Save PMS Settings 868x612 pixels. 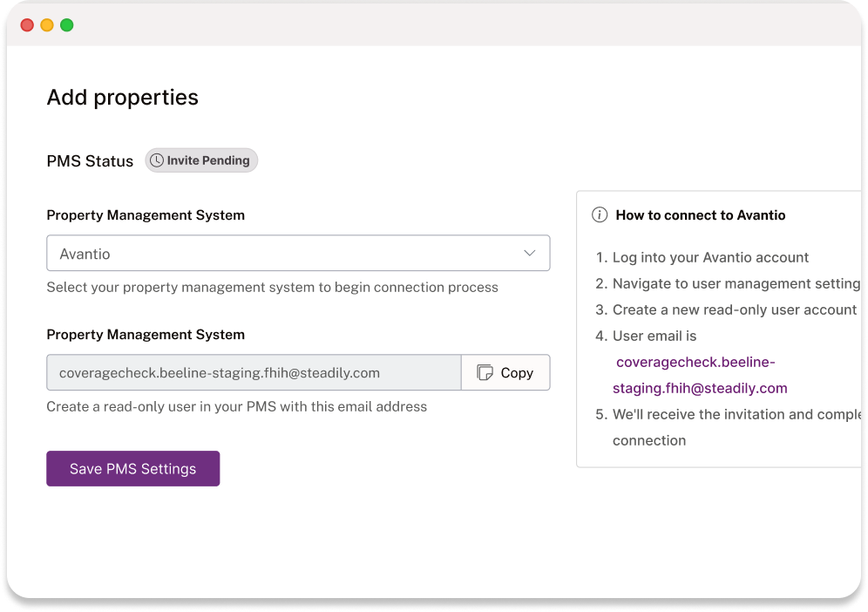pyautogui.click(x=132, y=468)
